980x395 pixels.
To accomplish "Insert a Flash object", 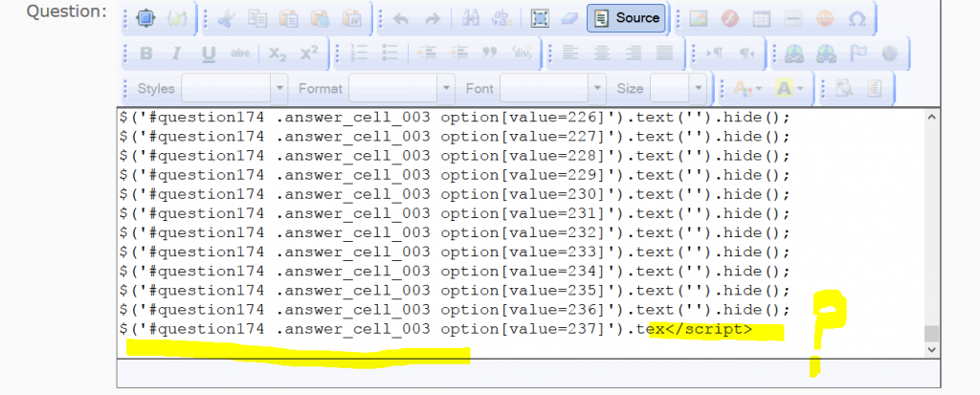I will click(x=728, y=18).
